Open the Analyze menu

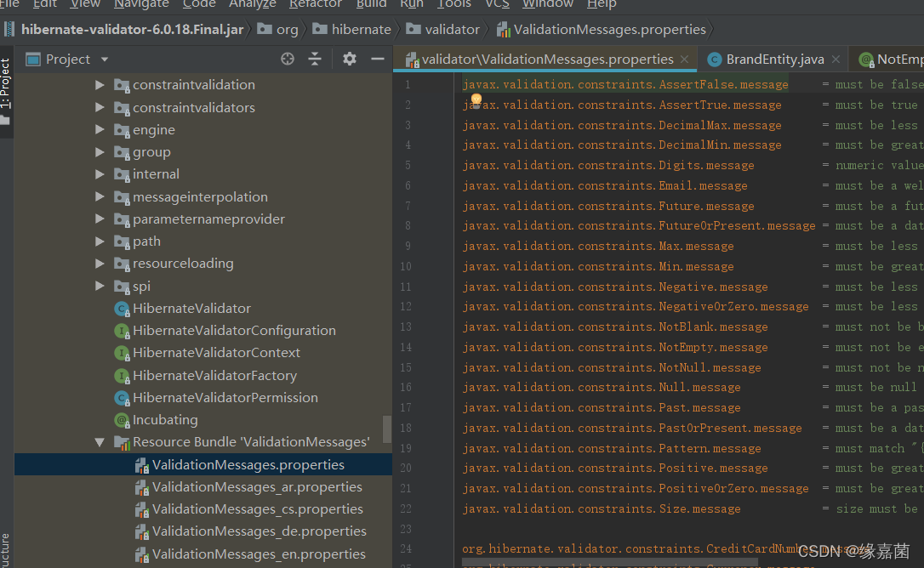[252, 4]
